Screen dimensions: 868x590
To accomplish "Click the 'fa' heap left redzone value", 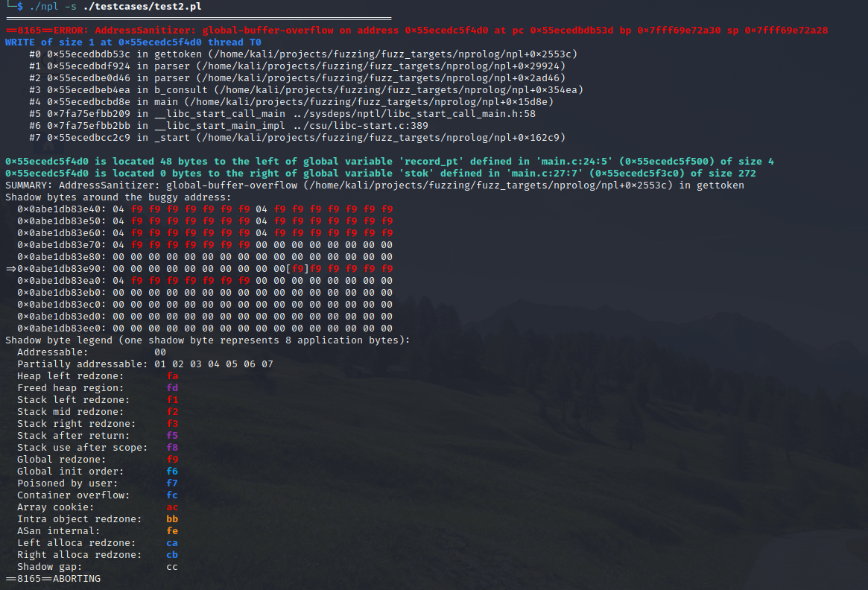I will pyautogui.click(x=172, y=375).
